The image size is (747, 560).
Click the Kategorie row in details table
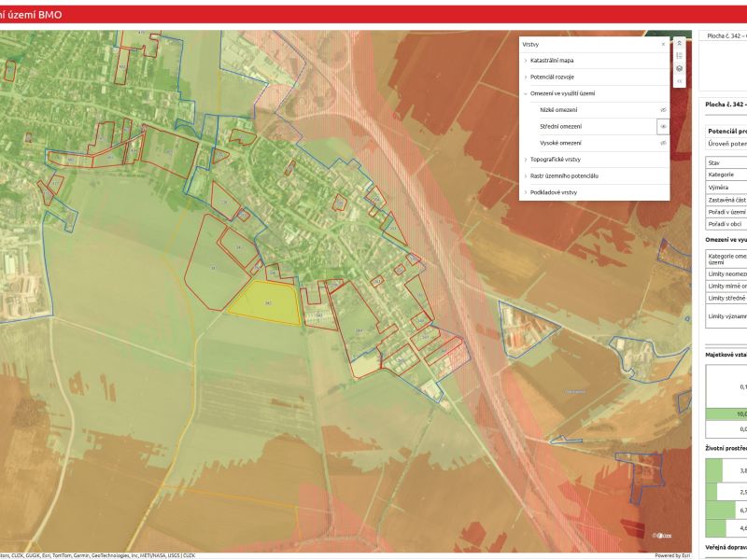pyautogui.click(x=726, y=175)
